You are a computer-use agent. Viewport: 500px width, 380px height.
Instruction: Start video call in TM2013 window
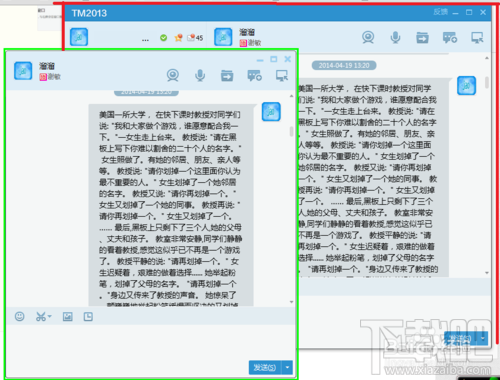(x=368, y=37)
